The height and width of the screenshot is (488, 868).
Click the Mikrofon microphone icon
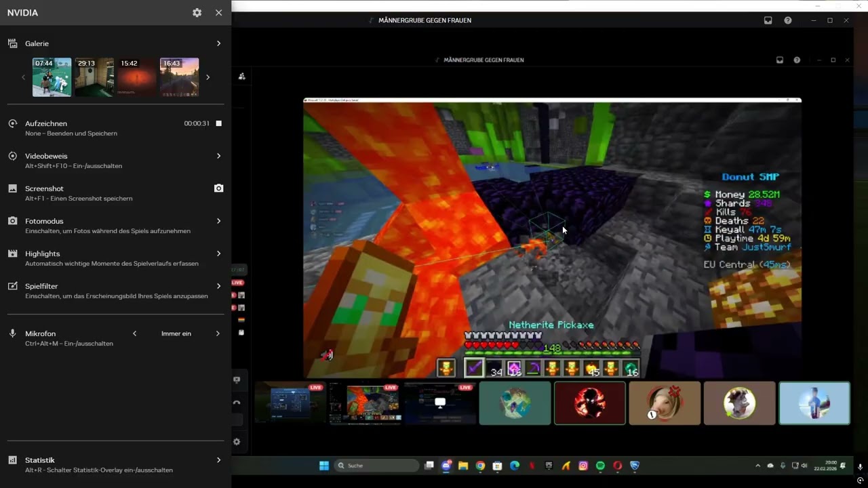click(12, 333)
